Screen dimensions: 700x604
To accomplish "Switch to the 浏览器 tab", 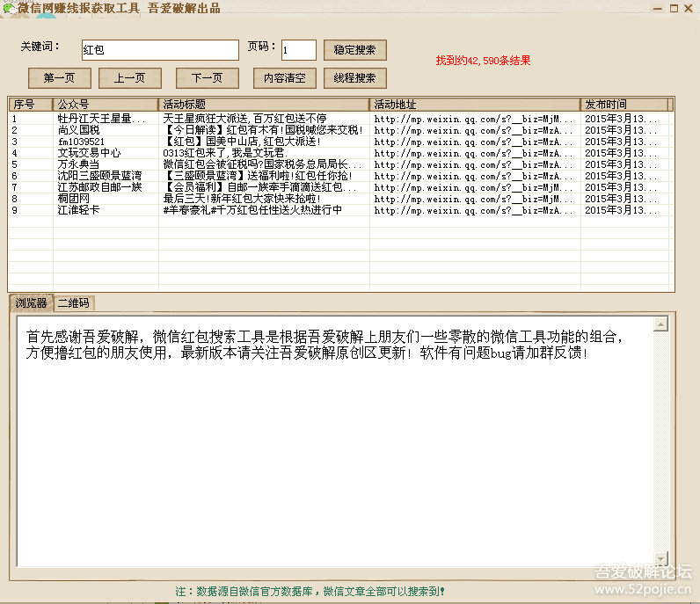I will (32, 303).
